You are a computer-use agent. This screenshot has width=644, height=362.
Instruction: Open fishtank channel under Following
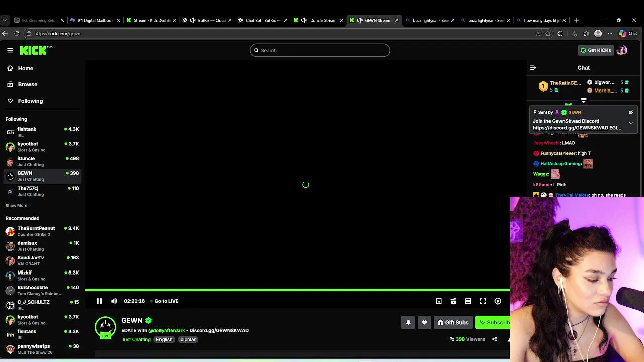coord(42,132)
